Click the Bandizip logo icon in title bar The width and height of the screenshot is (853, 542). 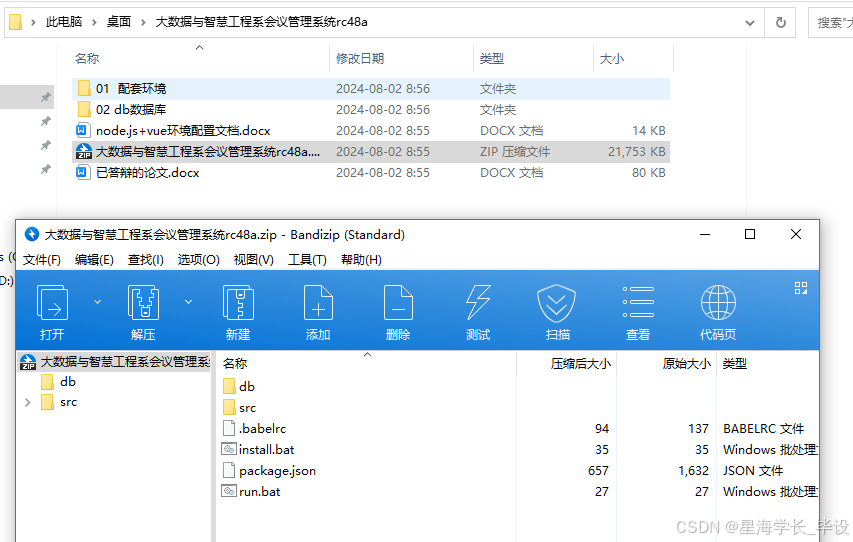(32, 234)
